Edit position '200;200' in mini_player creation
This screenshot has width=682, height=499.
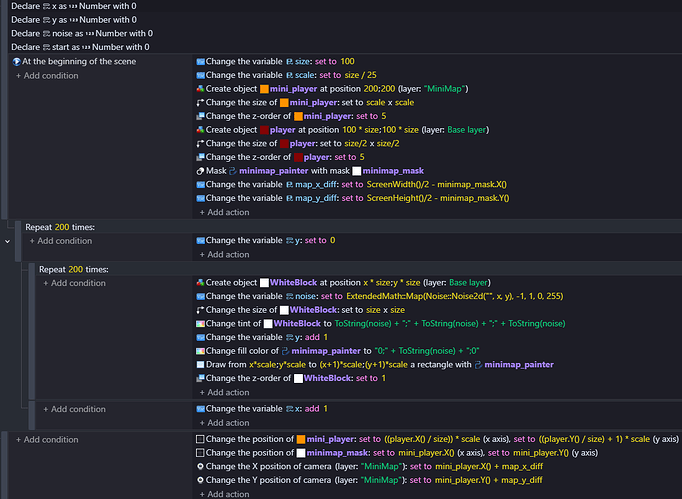(379, 89)
